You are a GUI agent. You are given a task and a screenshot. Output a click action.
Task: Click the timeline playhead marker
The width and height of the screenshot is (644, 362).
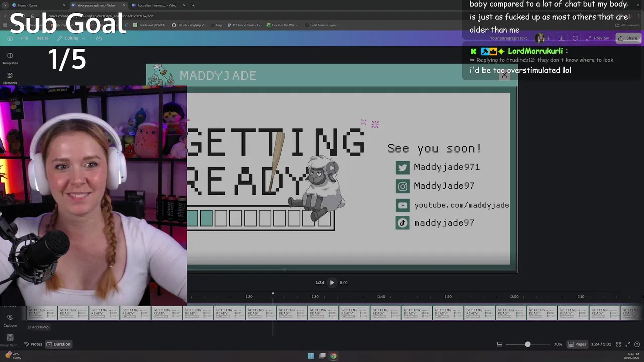[273, 294]
